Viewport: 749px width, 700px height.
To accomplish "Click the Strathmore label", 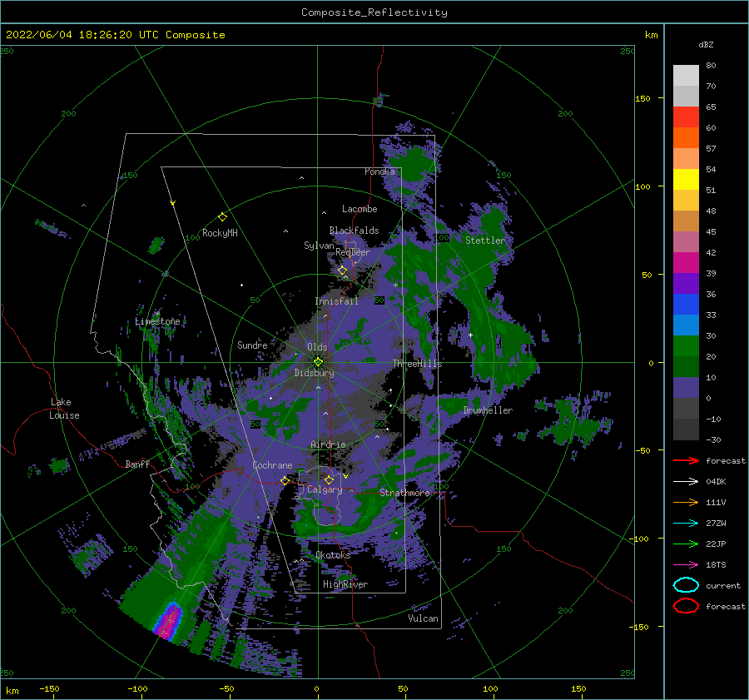I will tap(404, 493).
